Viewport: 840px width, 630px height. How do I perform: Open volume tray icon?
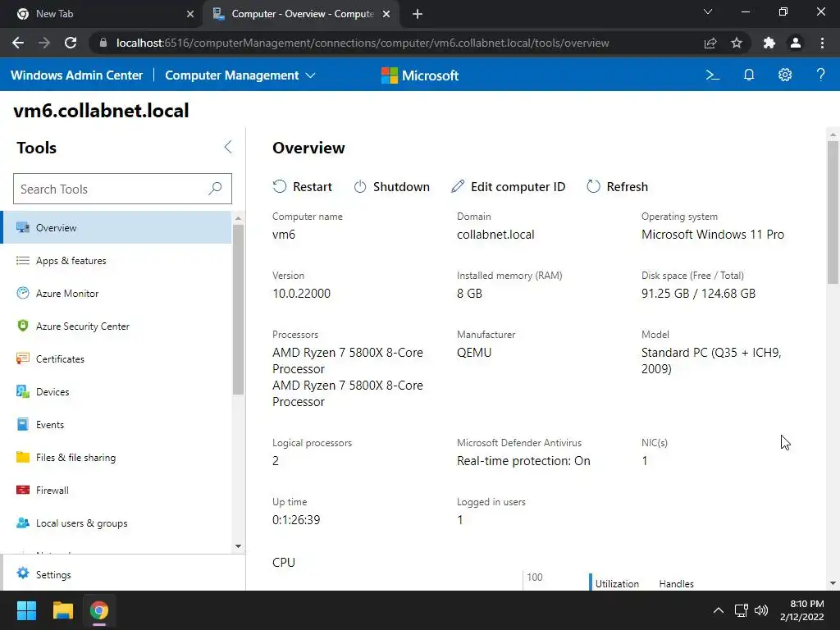(x=760, y=610)
